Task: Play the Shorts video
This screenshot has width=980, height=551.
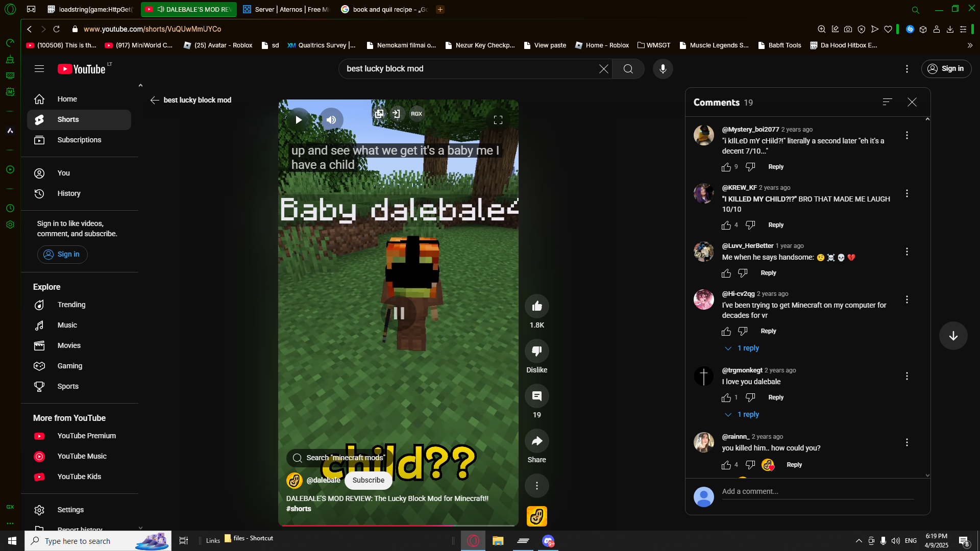Action: pyautogui.click(x=299, y=120)
